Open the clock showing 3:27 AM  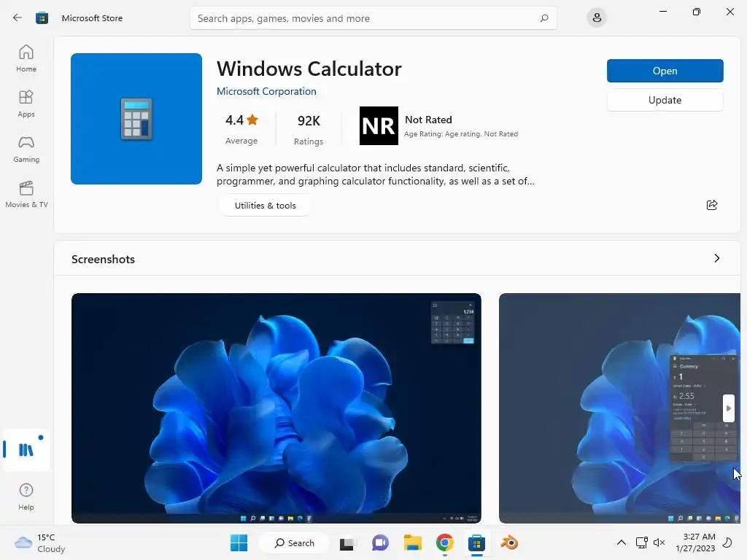(x=695, y=542)
